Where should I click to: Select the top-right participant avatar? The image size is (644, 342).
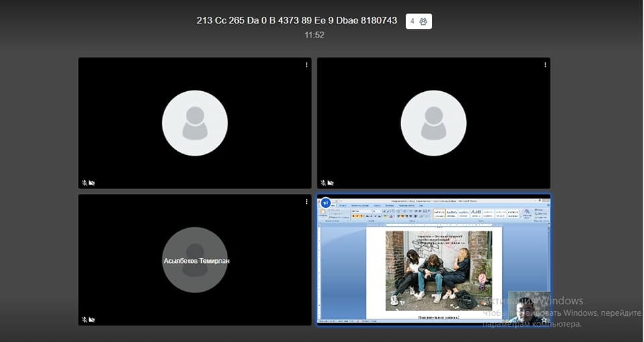433,123
